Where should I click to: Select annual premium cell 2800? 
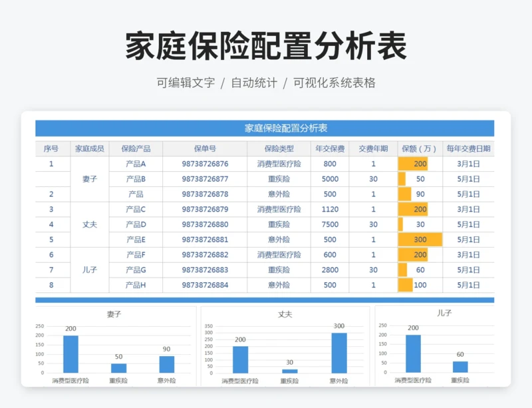click(x=330, y=270)
